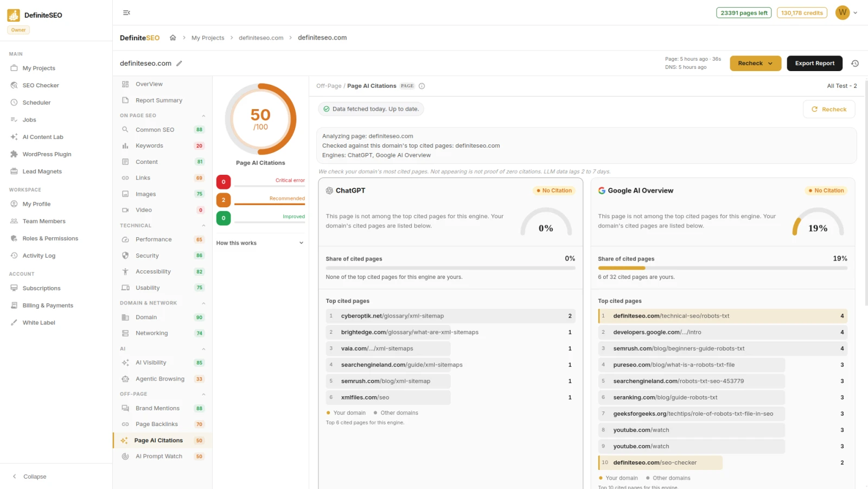Click the cyberoptik.net/glossary/xml-sitemap cited page row
The image size is (868, 489).
point(450,316)
